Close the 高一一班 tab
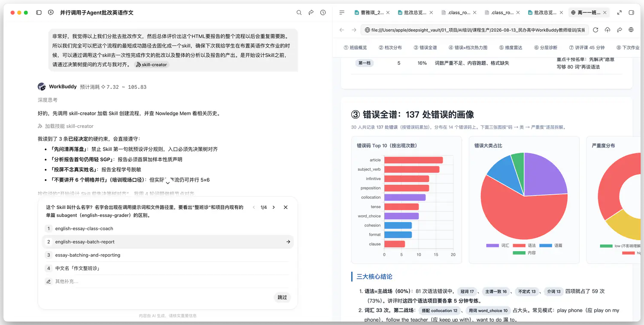The image size is (644, 325). tap(605, 13)
